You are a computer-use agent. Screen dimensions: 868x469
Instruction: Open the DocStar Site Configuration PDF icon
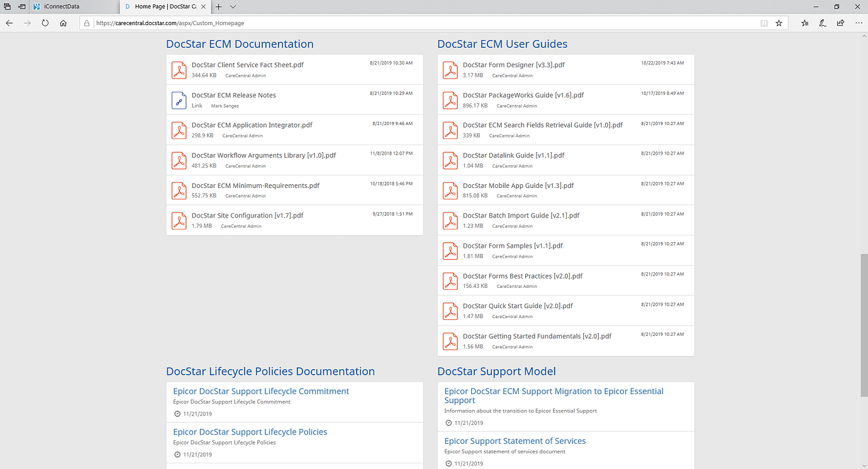pos(179,220)
